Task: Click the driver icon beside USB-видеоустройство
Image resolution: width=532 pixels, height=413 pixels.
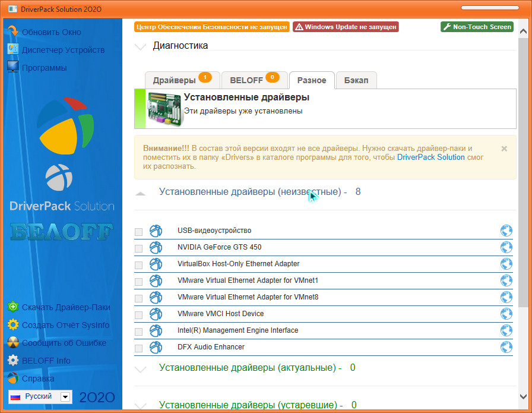Action: 156,231
